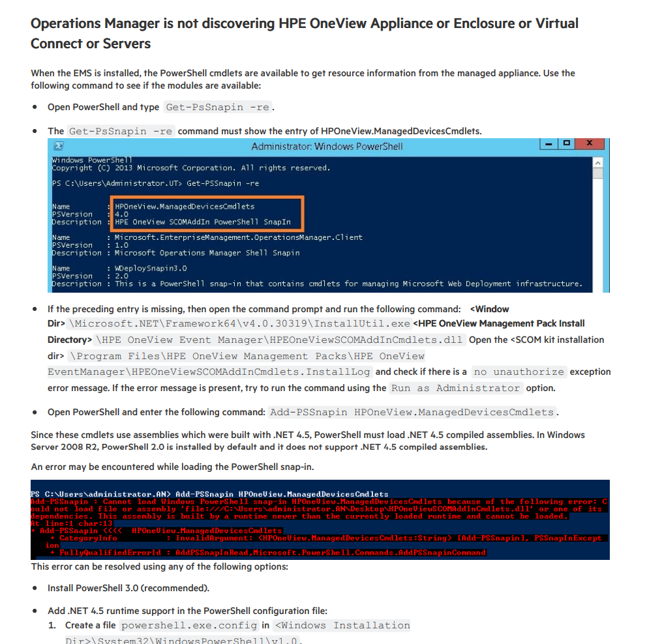Maximize the Administrator: Windows PowerShell window
647x644 pixels.
point(567,143)
